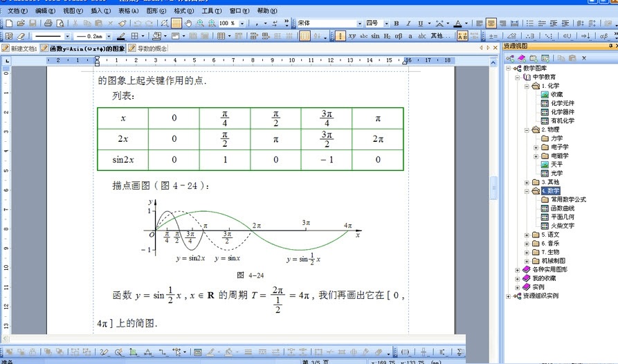
Task: Open the font color A dropdown arrow
Action: pyautogui.click(x=466, y=24)
